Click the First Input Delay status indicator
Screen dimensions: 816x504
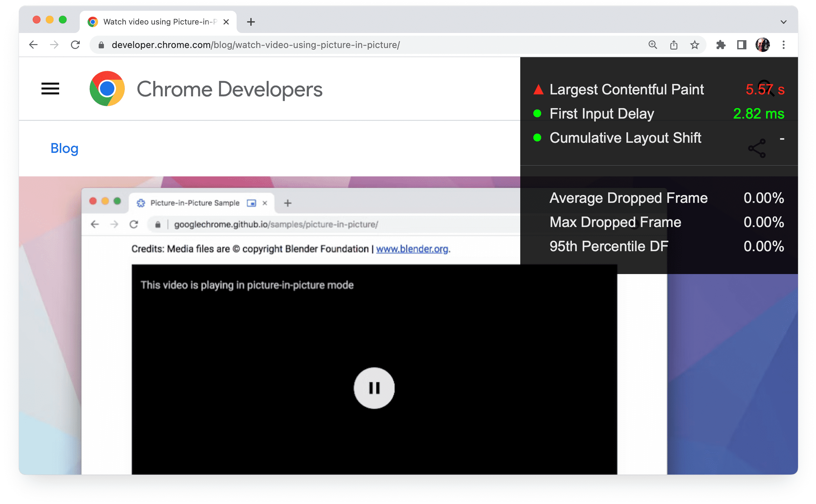coord(536,114)
